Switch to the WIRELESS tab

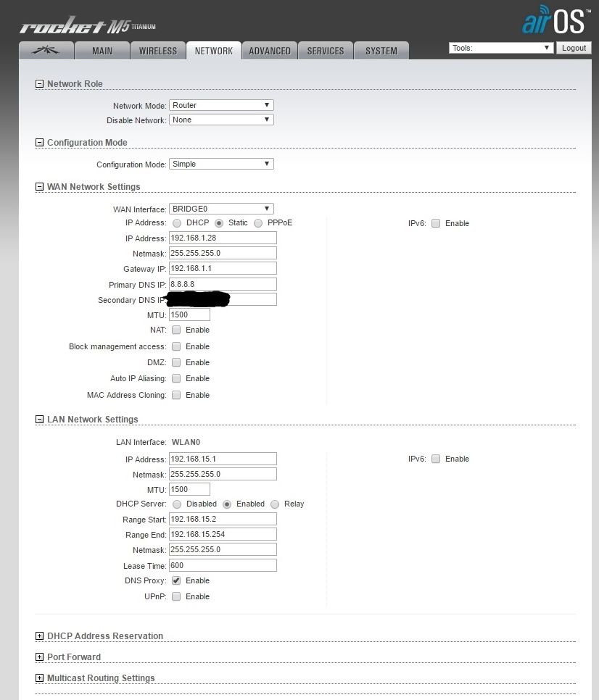(x=157, y=50)
